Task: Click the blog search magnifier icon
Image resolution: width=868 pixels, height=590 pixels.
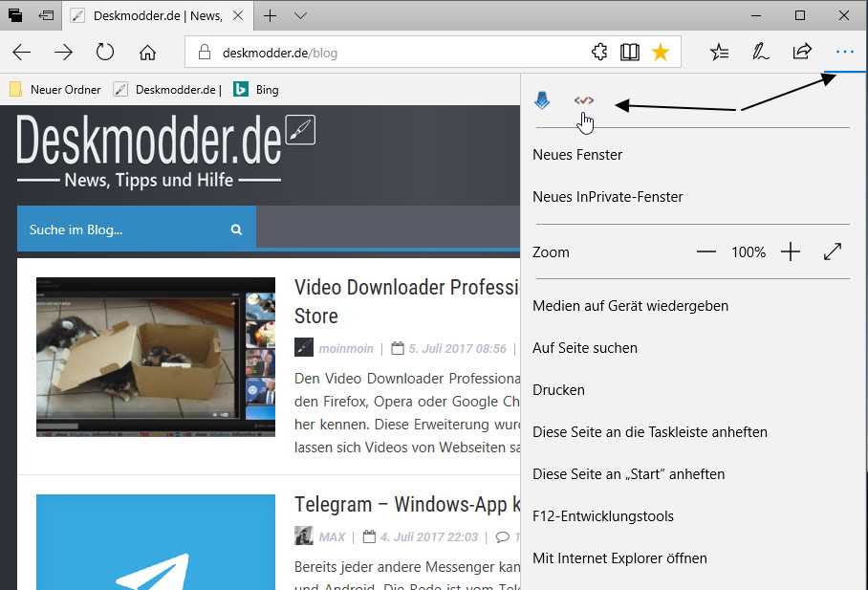Action: (236, 229)
